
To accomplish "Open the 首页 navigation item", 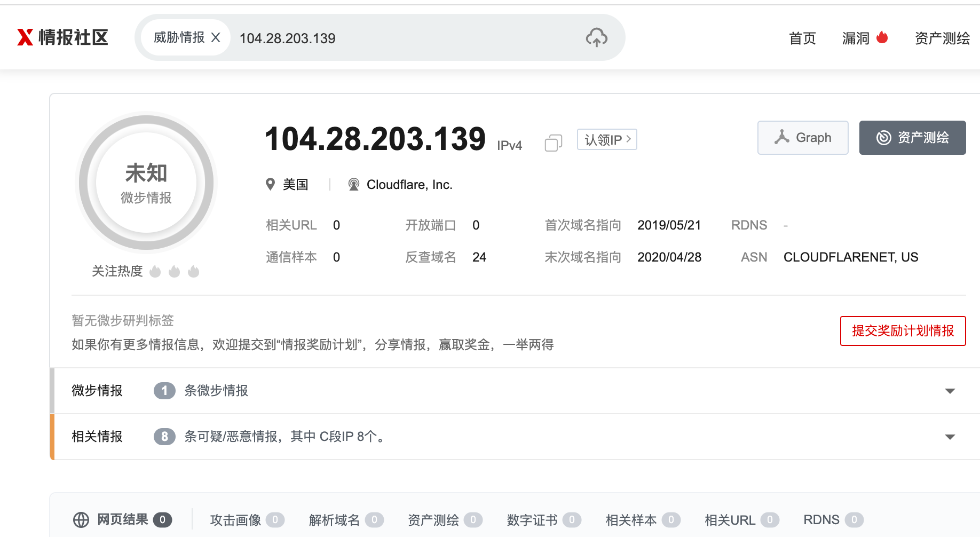I will click(802, 38).
